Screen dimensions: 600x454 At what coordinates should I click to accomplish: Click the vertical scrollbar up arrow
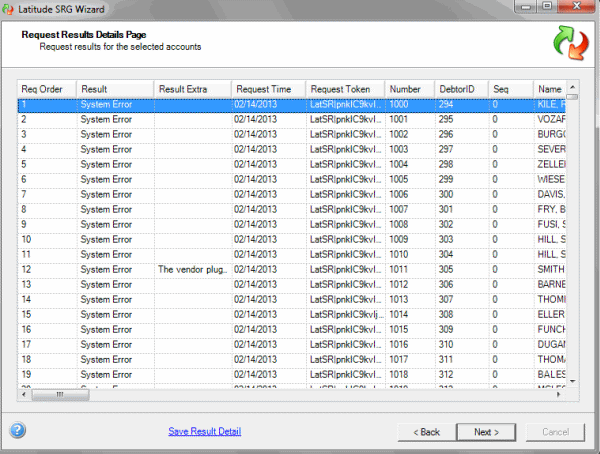(572, 87)
